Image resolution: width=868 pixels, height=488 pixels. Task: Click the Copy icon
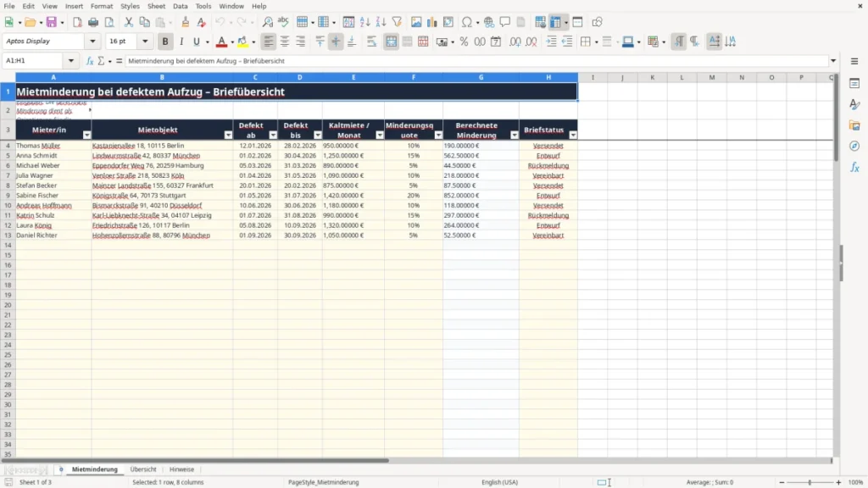point(144,22)
